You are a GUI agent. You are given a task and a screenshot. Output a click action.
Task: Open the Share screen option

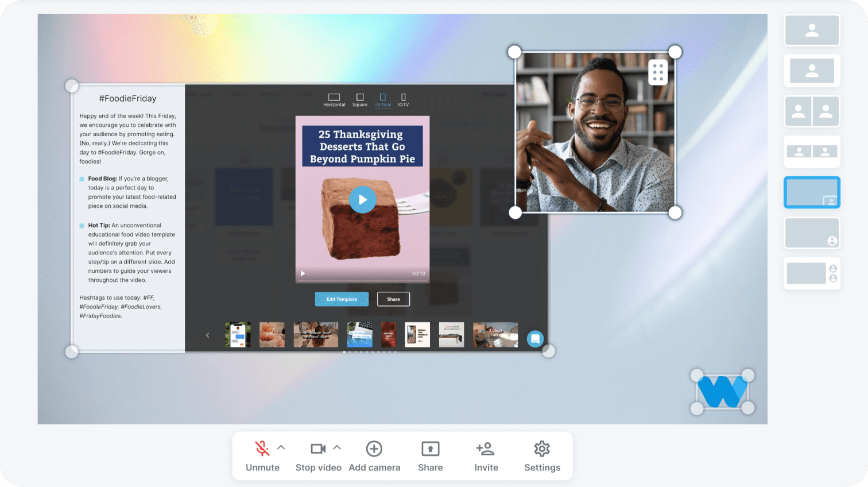pyautogui.click(x=430, y=456)
